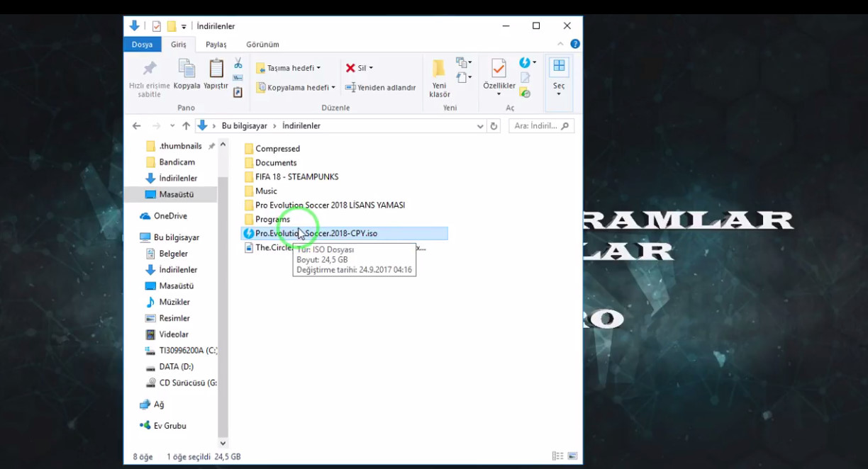
Task: Click the Yapıştır (paste) ribbon icon
Action: 216,69
